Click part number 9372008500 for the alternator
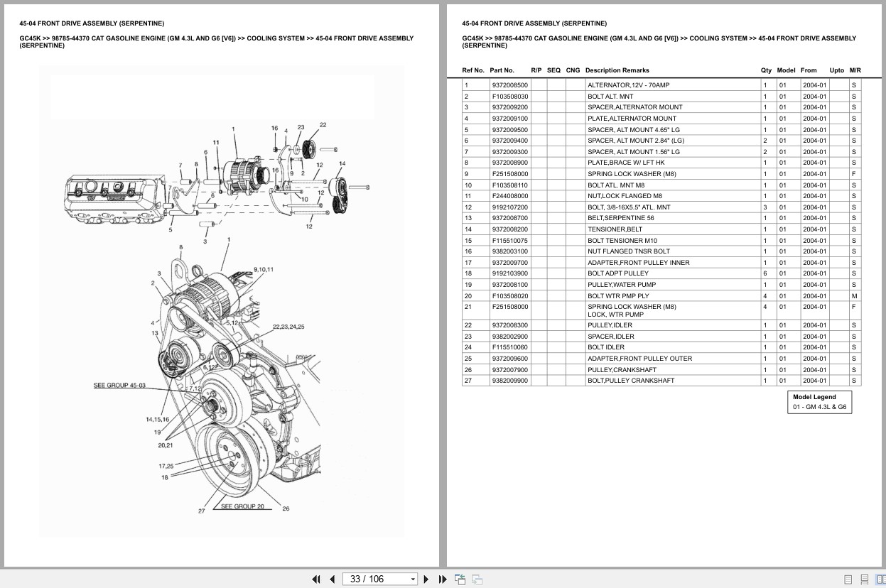 509,85
